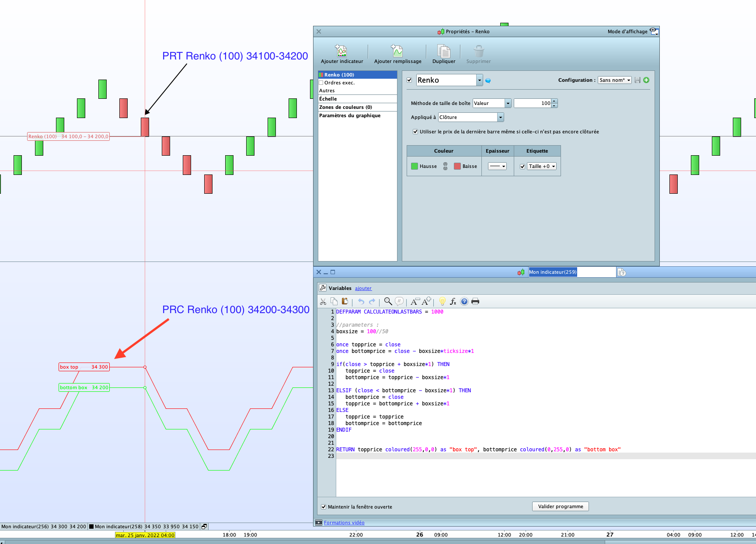Increase the editor font size
Viewport: 756px width, 544px height.
(x=426, y=301)
